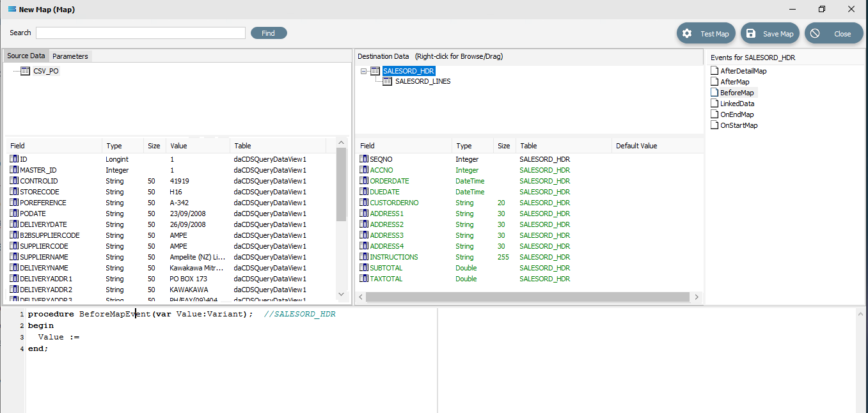Click the field icon beside ORDERDATE
The image size is (868, 413).
tap(364, 181)
